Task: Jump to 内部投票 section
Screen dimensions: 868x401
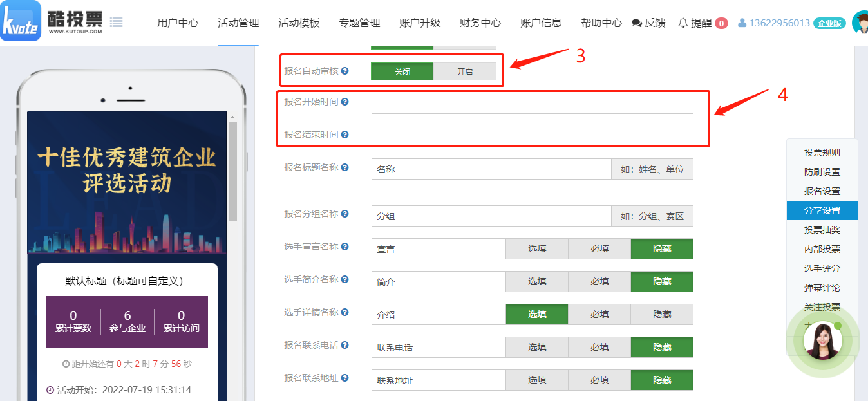Action: 822,249
